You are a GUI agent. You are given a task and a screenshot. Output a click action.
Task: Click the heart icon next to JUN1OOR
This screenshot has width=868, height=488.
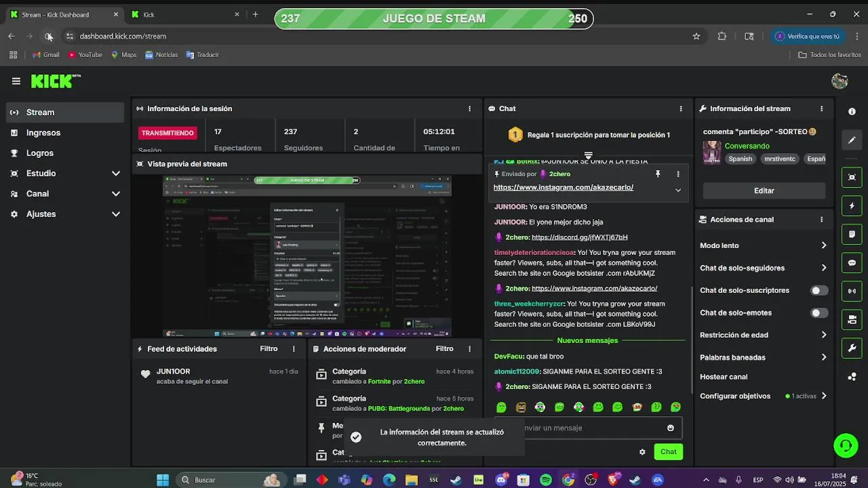point(145,374)
